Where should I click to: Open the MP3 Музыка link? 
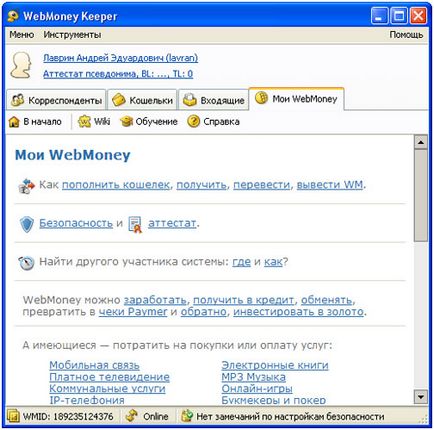(x=253, y=377)
